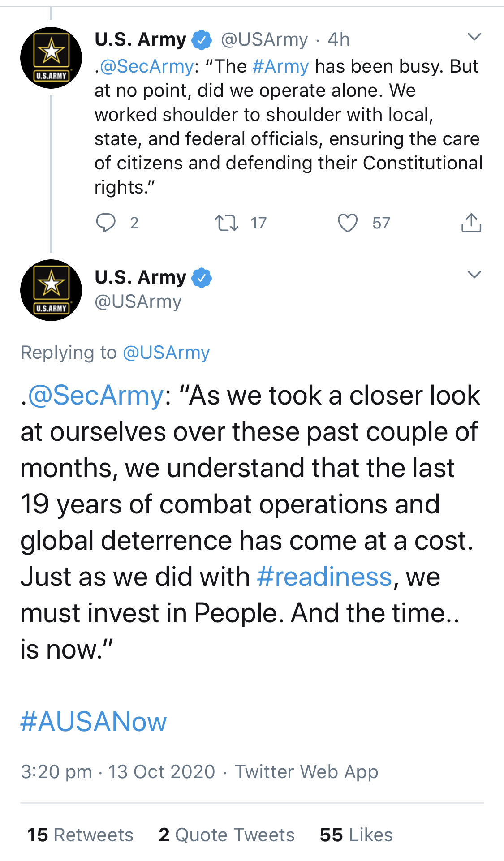504x861 pixels.
Task: Tap the share icon on first tweet
Action: 471,223
